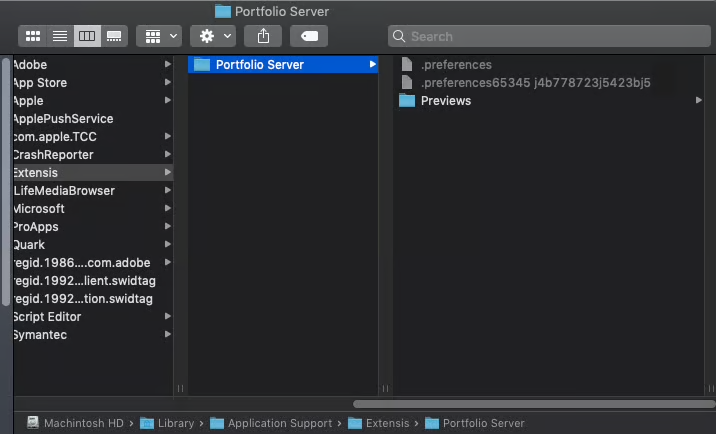Open the gear action menu

click(x=213, y=36)
